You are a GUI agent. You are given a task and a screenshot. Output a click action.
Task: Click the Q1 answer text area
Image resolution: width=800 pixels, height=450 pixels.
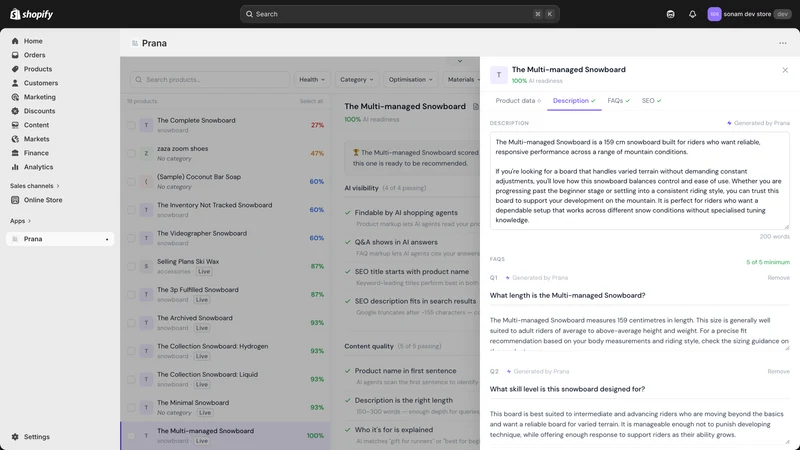[639, 331]
